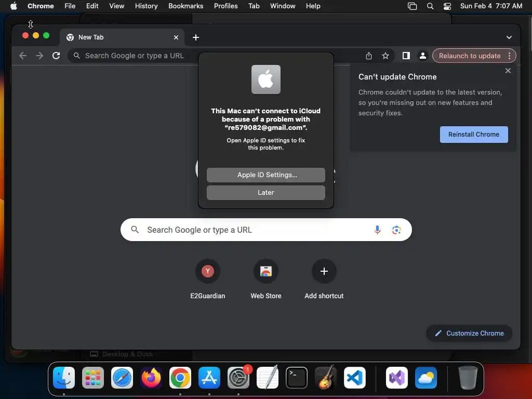Dismiss the Can't update Chrome popup
This screenshot has height=399, width=532.
click(x=508, y=71)
